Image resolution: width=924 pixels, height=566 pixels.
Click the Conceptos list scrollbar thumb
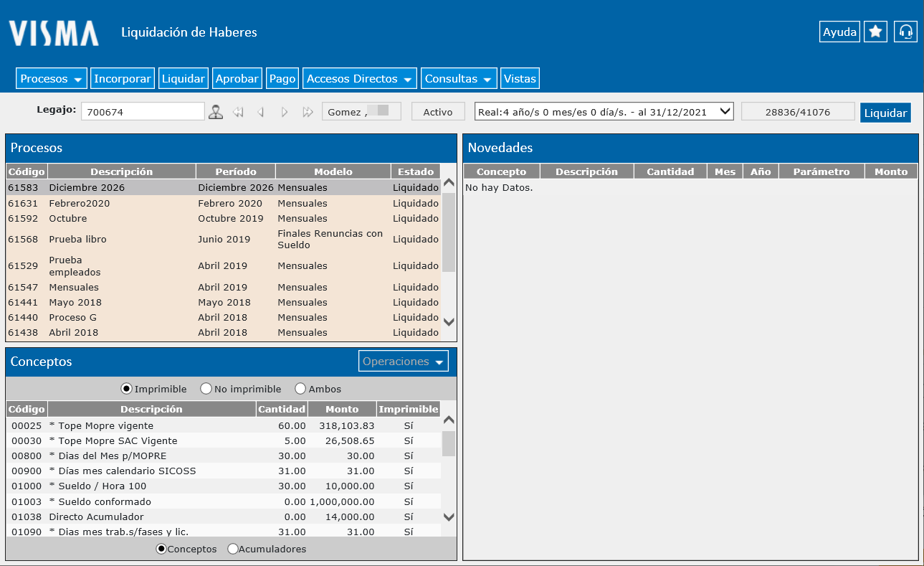(x=449, y=443)
